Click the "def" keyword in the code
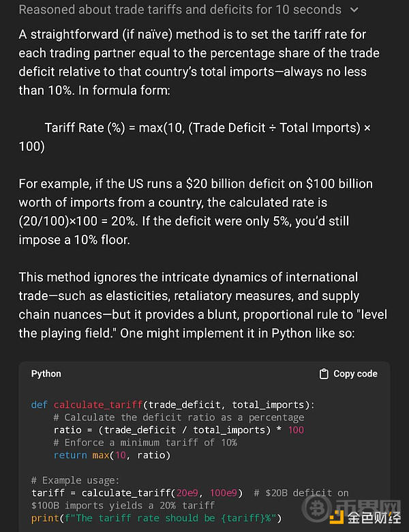Screen dimensions: 409x532 [40, 404]
